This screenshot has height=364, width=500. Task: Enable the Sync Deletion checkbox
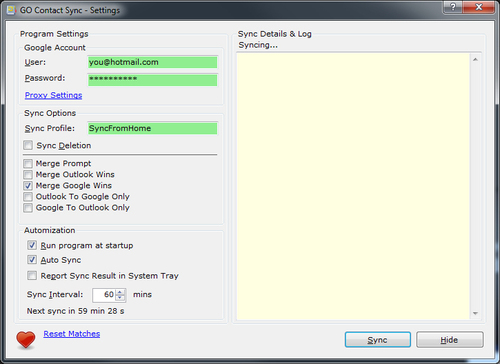(x=28, y=145)
